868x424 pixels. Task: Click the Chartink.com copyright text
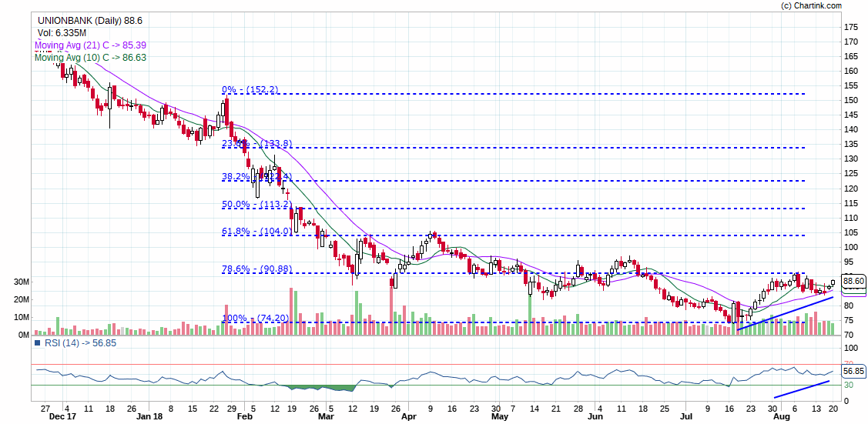811,5
